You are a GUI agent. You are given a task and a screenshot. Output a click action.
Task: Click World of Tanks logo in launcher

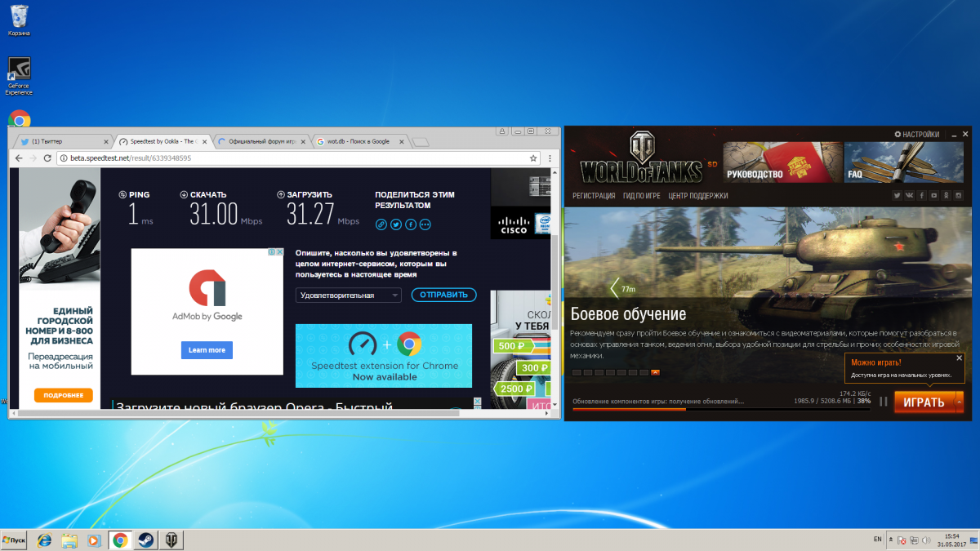pos(640,159)
